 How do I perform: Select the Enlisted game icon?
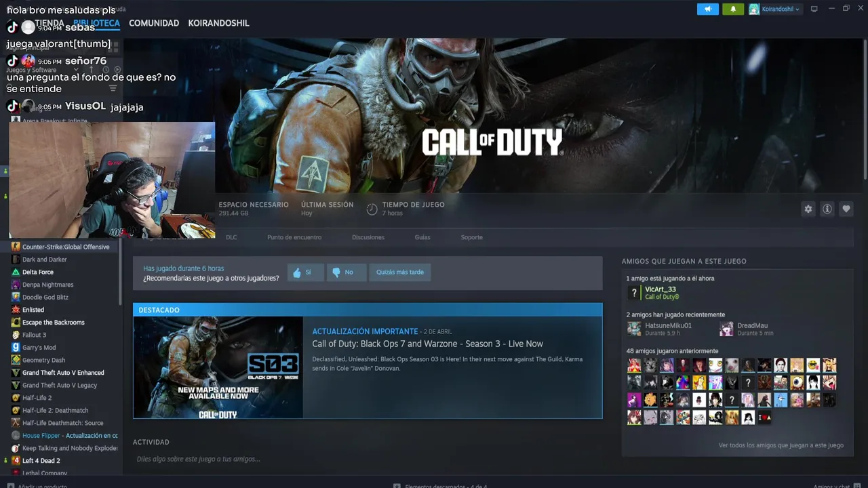point(16,310)
